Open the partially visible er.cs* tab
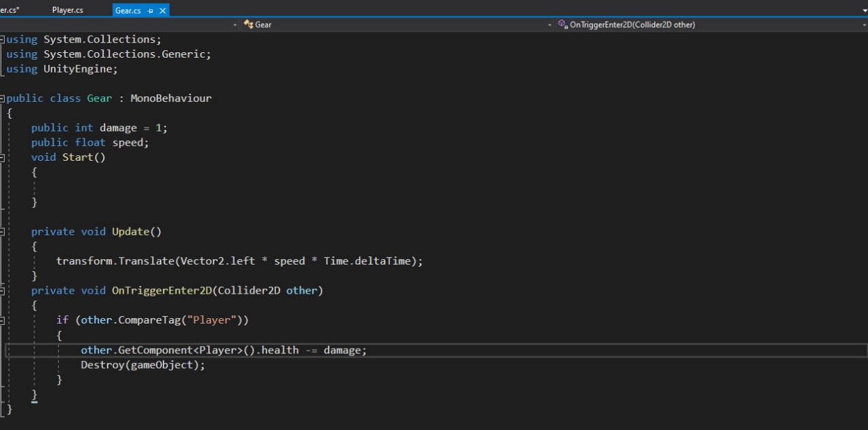Viewport: 868px width, 430px height. coord(9,10)
